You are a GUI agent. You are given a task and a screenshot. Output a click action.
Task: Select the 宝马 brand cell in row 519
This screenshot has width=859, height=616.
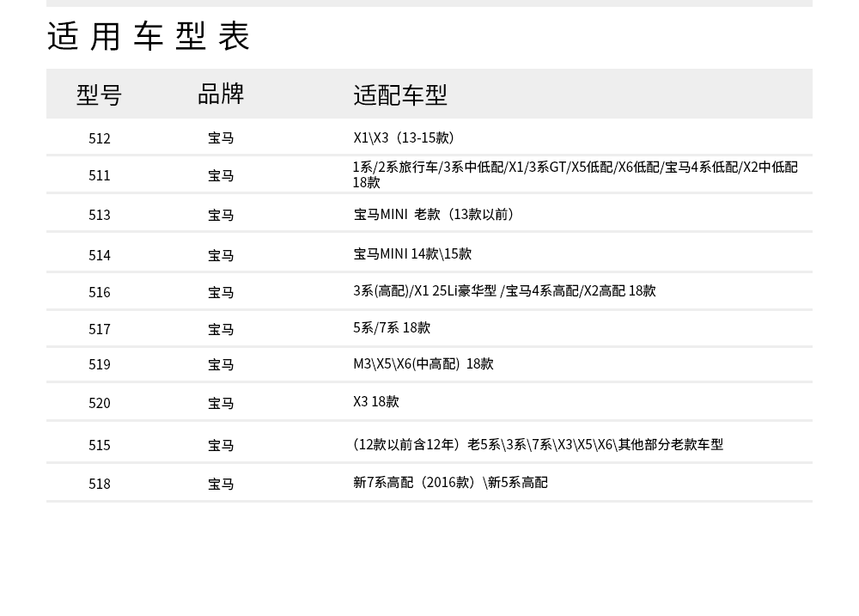221,365
